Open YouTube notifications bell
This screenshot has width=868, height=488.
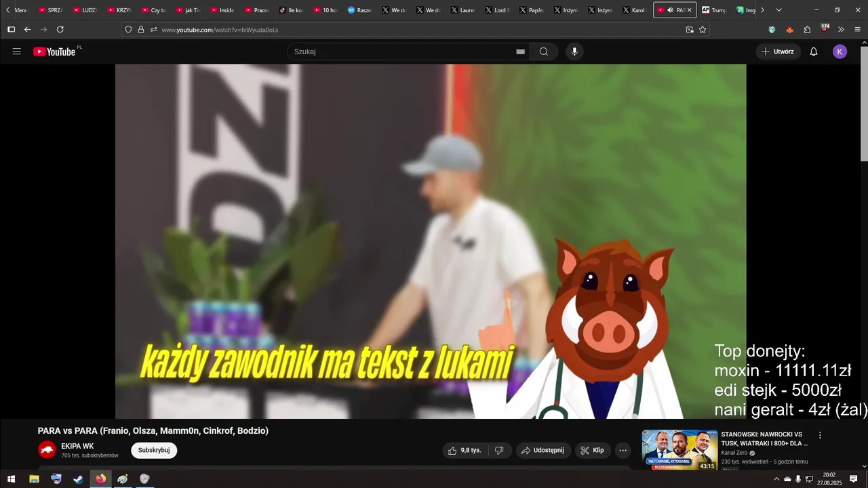point(814,52)
